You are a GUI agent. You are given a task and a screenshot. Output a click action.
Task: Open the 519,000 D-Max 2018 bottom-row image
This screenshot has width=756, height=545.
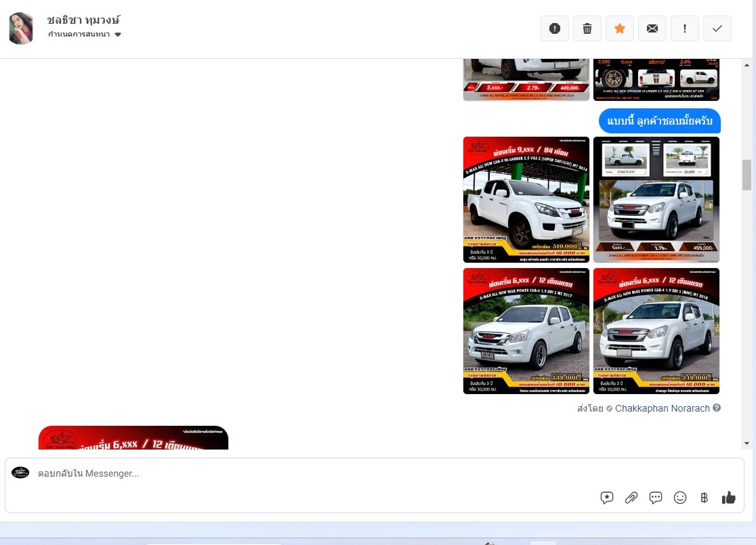pos(656,331)
